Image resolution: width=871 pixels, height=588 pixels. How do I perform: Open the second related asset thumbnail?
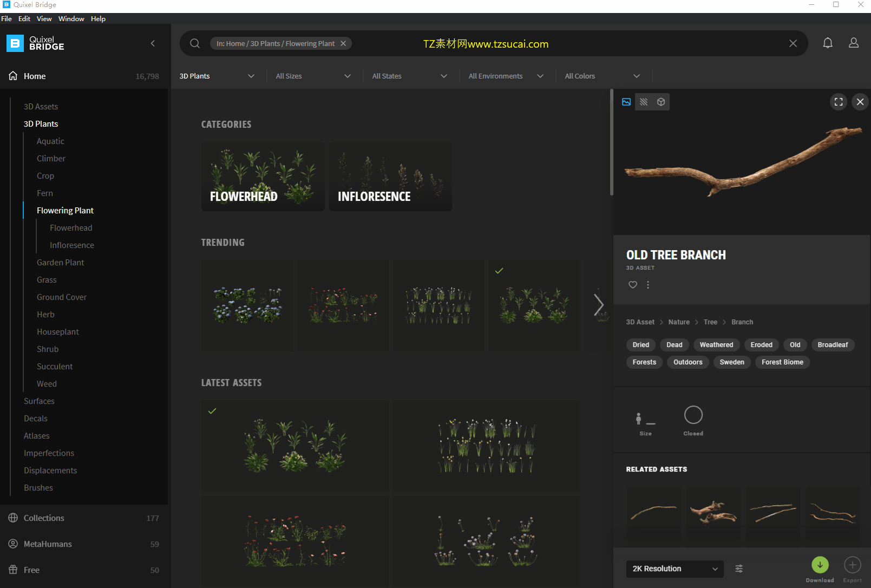(713, 513)
